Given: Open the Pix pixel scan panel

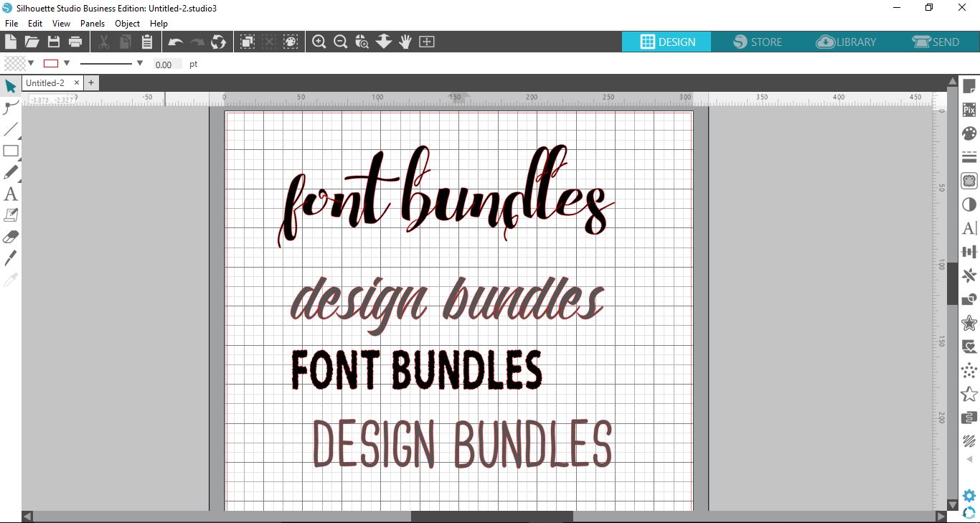Looking at the screenshot, I should (969, 110).
